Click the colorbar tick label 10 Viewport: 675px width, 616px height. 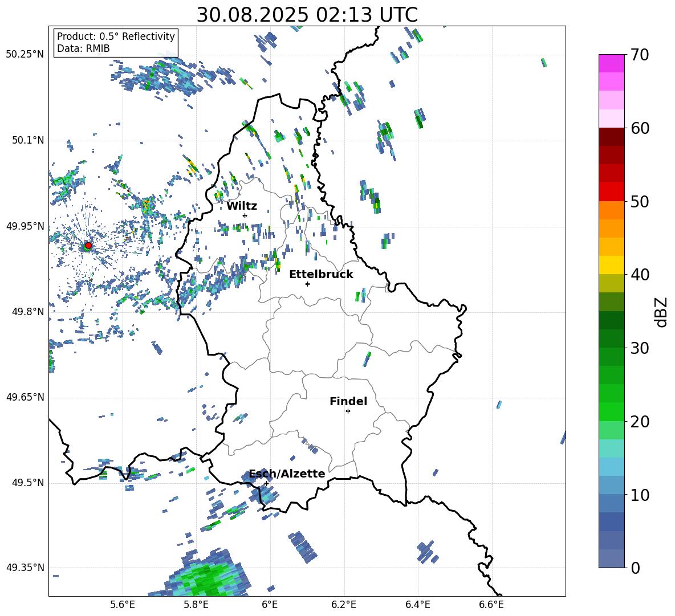coord(640,495)
